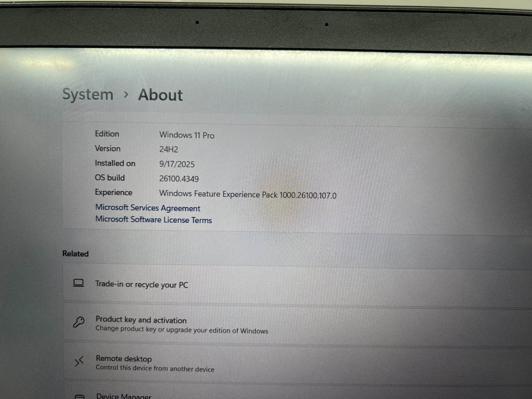Open Product key and activation

pos(298,325)
